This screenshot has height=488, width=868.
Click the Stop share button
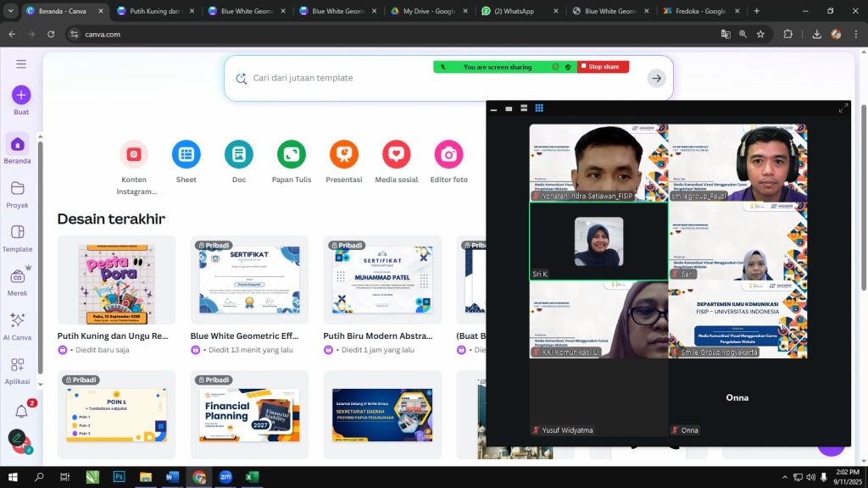[x=603, y=67]
